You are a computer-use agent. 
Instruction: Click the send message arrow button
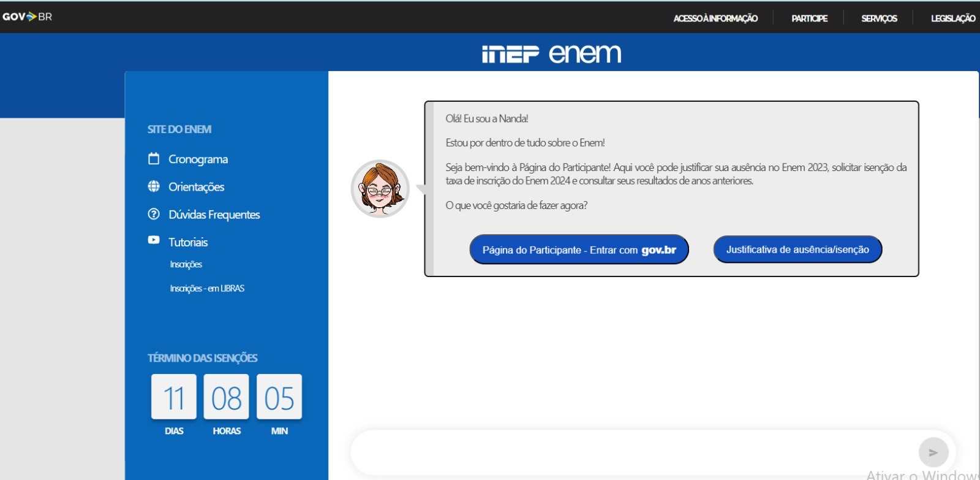pyautogui.click(x=933, y=452)
